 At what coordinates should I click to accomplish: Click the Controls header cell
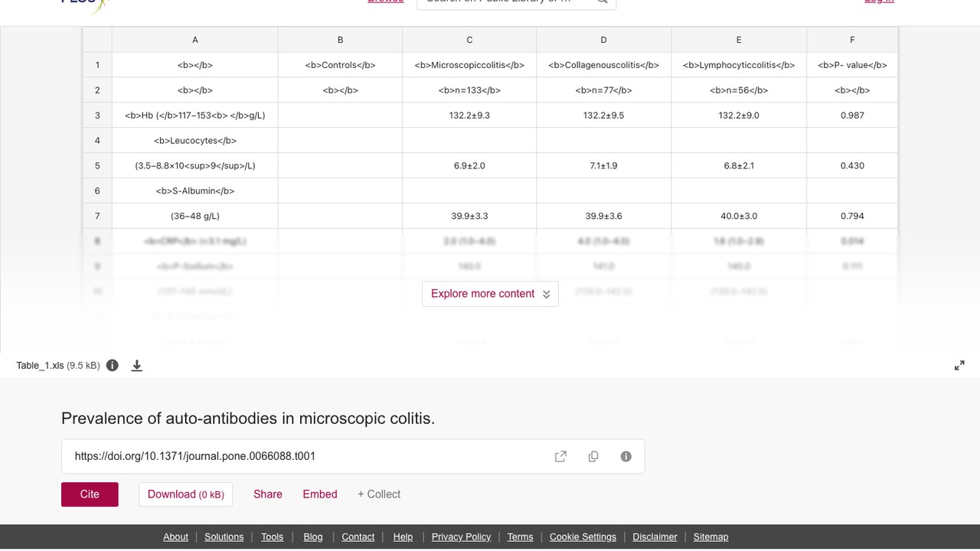[340, 65]
